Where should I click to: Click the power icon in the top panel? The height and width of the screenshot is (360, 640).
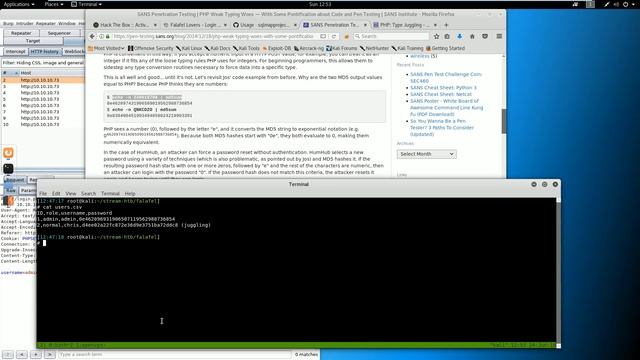(625, 4)
